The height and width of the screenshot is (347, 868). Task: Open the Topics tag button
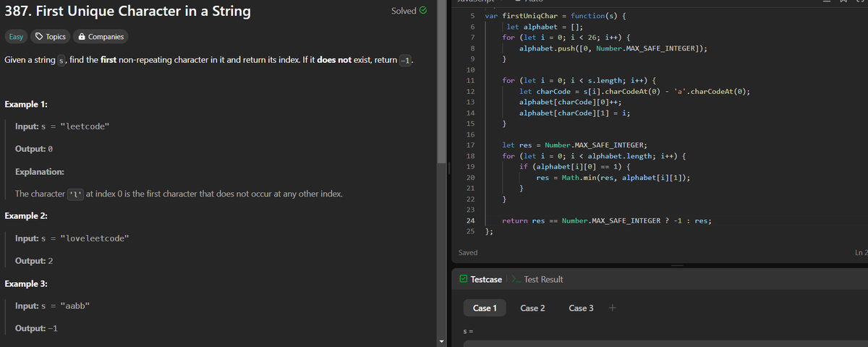click(51, 36)
